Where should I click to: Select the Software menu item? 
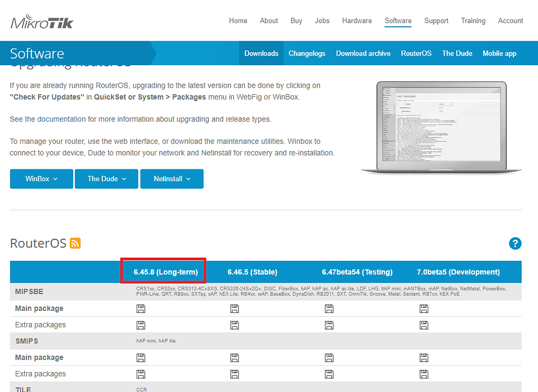398,20
